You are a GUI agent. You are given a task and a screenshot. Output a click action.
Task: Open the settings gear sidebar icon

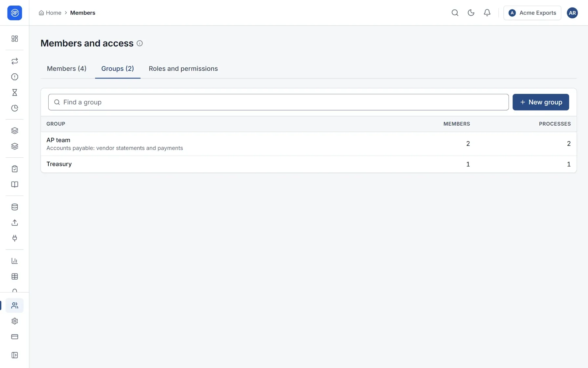coord(15,321)
